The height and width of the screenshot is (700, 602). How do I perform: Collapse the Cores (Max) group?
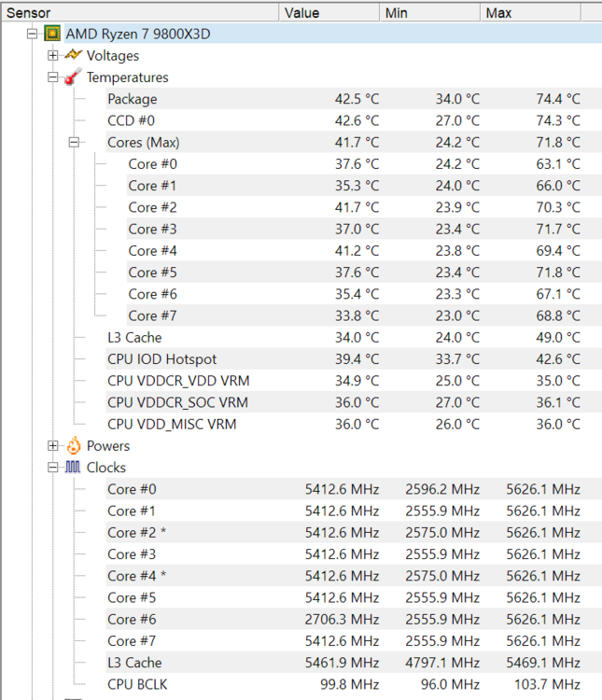tap(75, 143)
